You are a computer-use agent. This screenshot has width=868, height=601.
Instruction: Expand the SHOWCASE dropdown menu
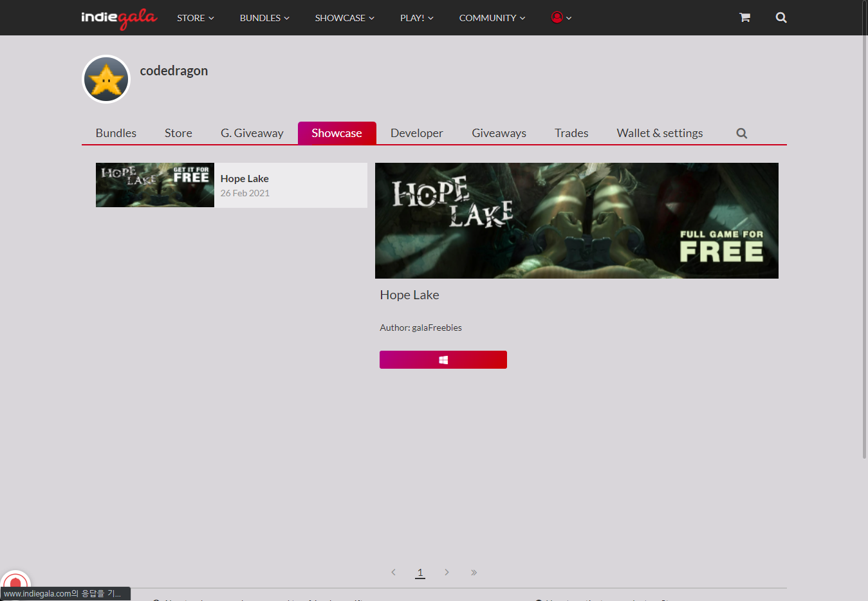[x=344, y=18]
